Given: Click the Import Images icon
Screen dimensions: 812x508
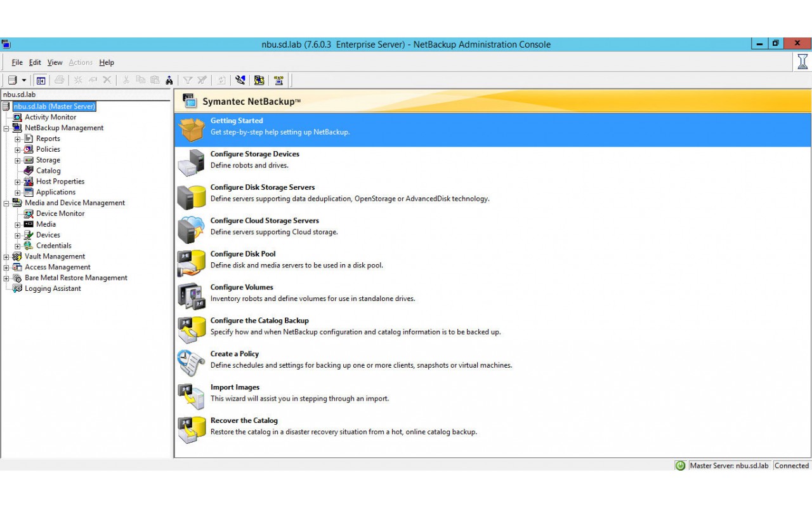Looking at the screenshot, I should tap(192, 396).
